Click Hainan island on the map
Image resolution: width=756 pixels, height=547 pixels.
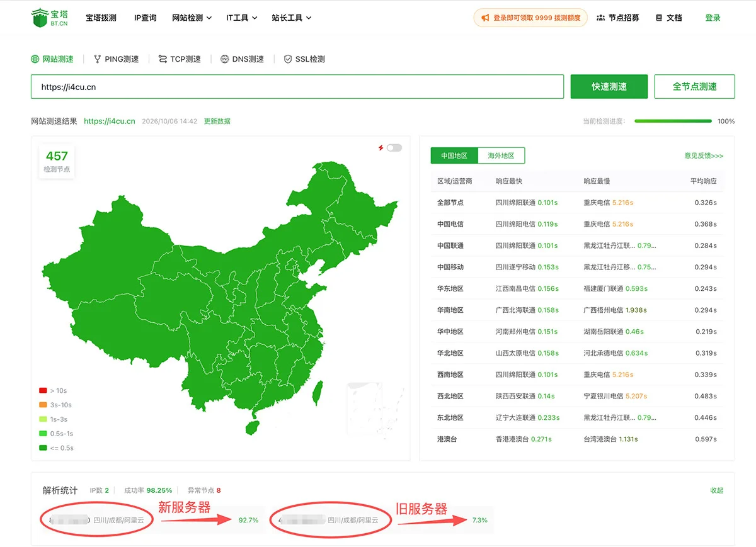coord(252,427)
